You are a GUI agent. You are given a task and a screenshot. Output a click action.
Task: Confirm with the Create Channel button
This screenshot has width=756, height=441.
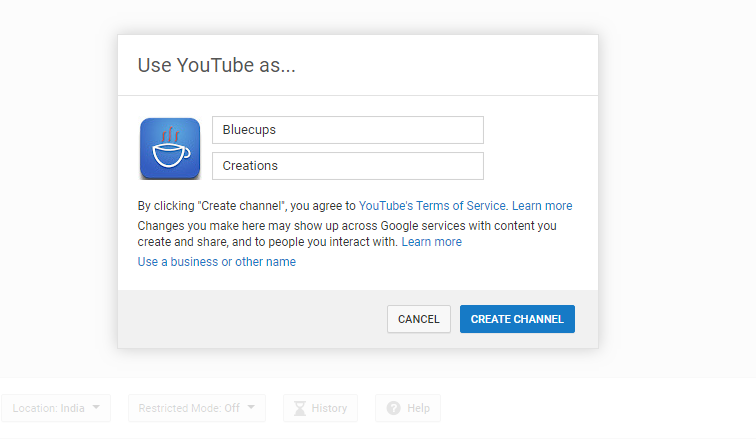click(517, 319)
